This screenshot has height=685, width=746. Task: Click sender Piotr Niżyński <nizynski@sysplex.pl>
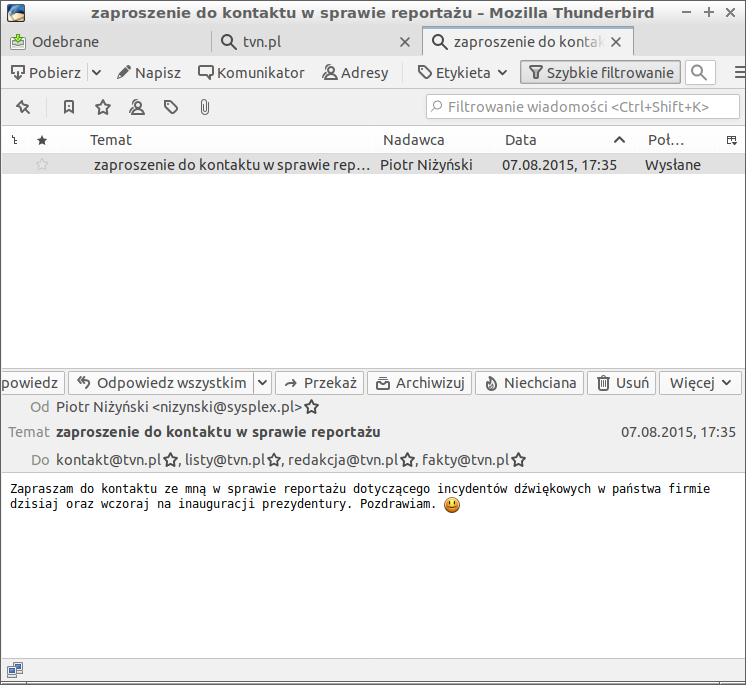(x=179, y=407)
